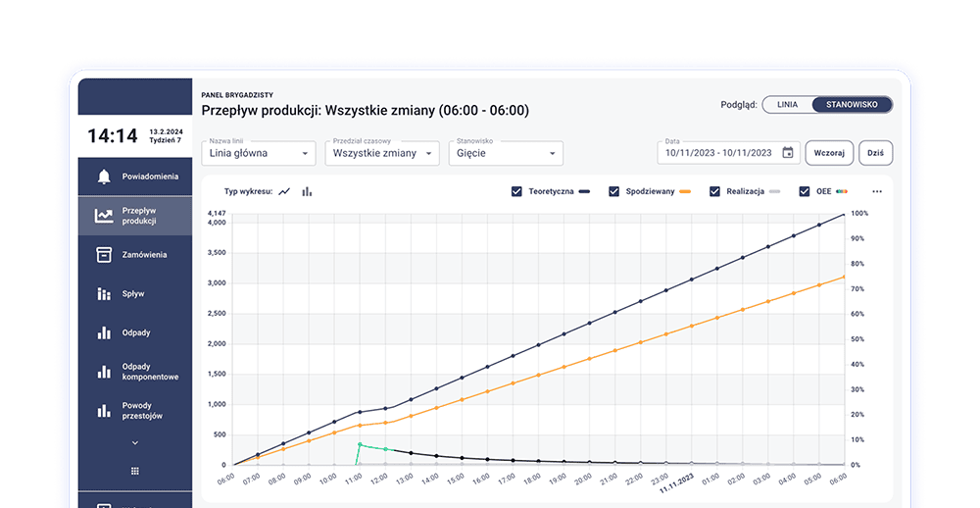Viewport: 980px width, 508px height.
Task: Switch view to LINIA
Action: click(787, 104)
